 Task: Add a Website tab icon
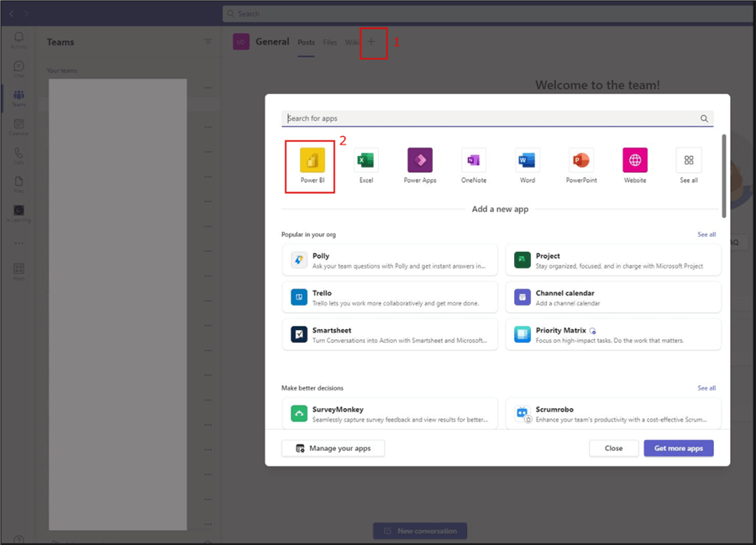(635, 160)
